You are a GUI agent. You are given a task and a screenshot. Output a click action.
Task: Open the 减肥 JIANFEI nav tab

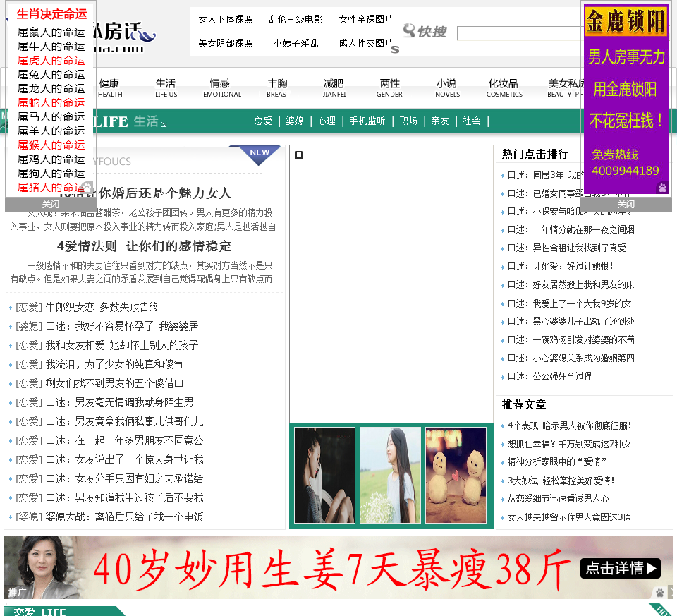tap(334, 87)
